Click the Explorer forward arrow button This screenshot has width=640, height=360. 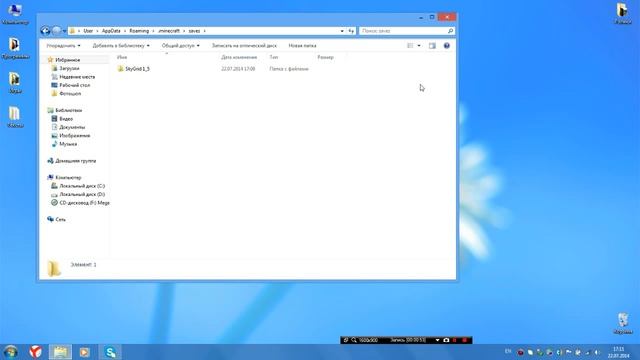pos(57,31)
